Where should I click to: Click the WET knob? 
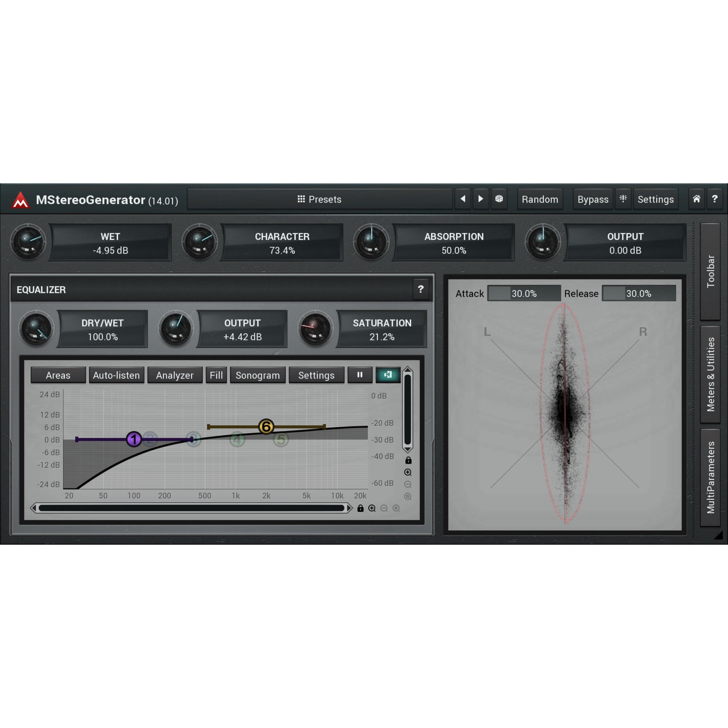28,242
